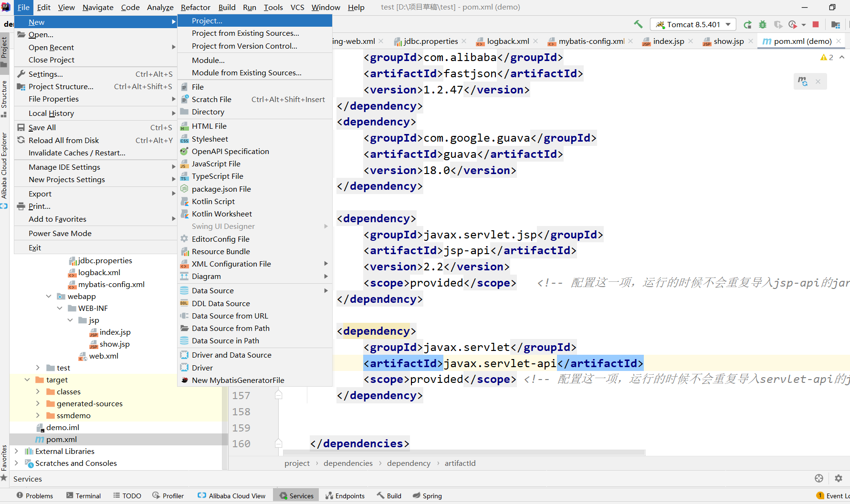The image size is (850, 504).
Task: Close the jdbc.properties editor tab
Action: [x=464, y=41]
